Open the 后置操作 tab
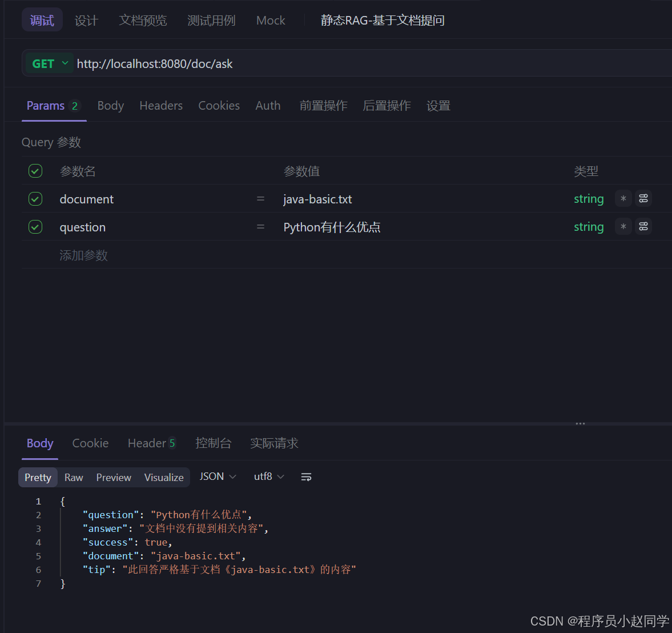 click(387, 106)
